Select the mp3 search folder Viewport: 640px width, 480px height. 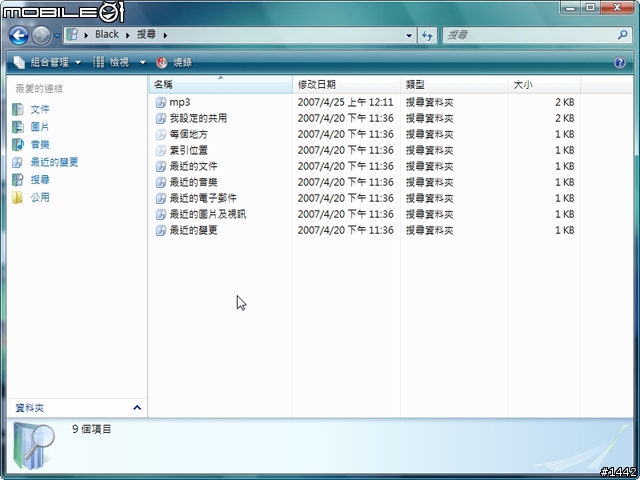[180, 102]
